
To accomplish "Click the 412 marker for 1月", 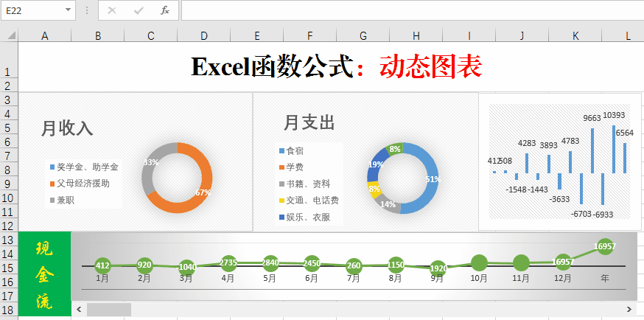I will 102,265.
